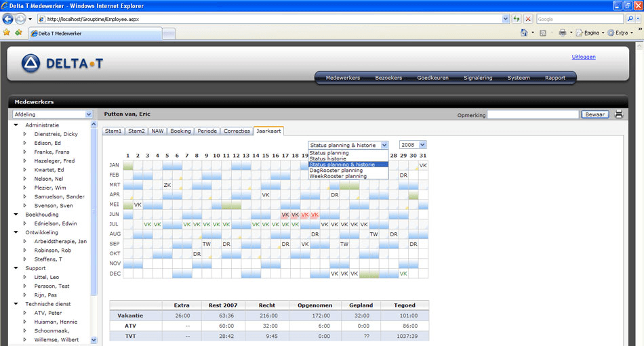
Task: Open the address bar history dropdown
Action: click(506, 19)
